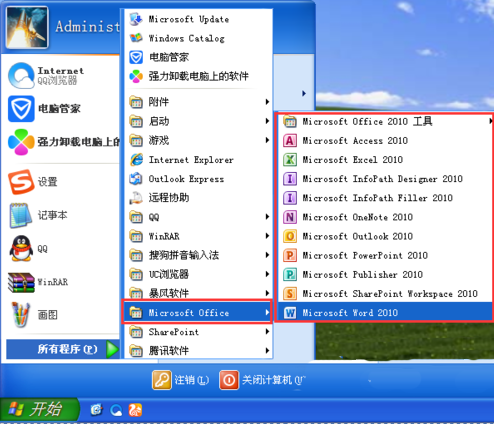Launch Microsoft Word 2010 from submenu
The image size is (494, 424).
[x=385, y=313]
